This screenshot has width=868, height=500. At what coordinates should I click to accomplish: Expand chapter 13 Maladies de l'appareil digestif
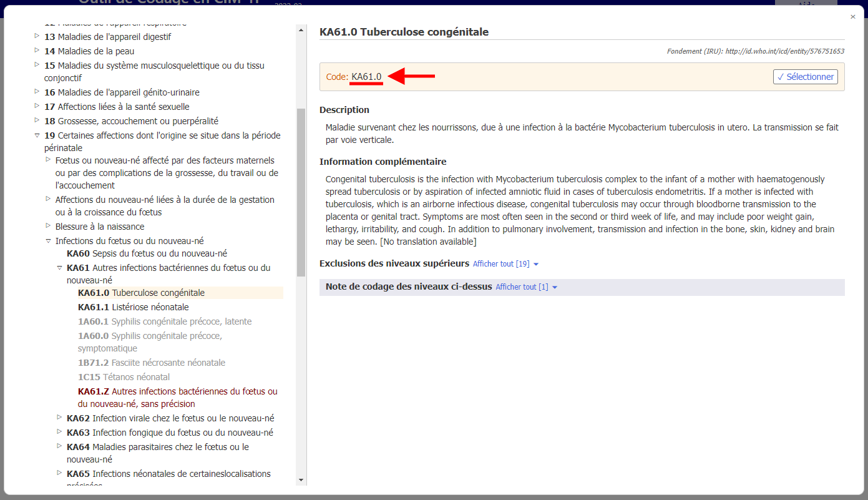(x=37, y=36)
